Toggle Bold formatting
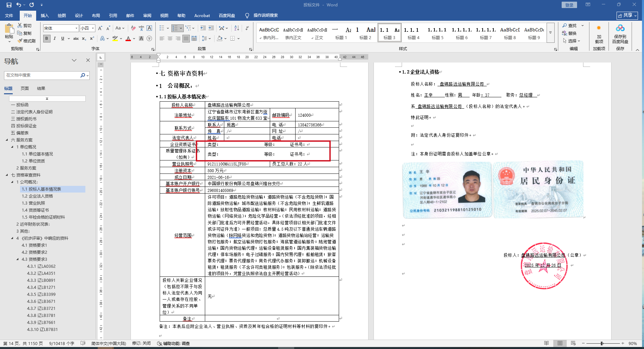Screen dimensions: 644x349 coord(47,38)
